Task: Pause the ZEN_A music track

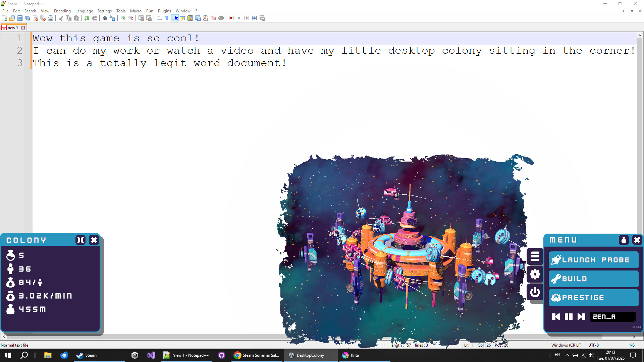Action: (569, 316)
